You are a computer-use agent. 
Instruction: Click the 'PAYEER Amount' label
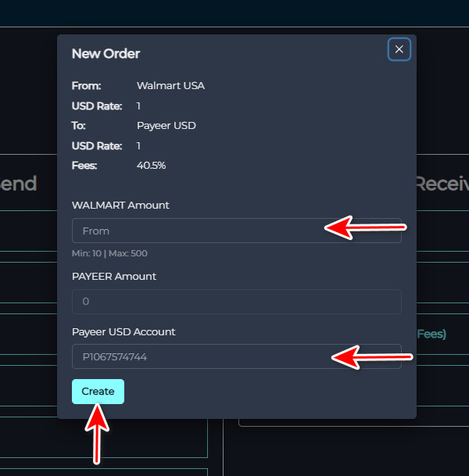click(x=114, y=276)
